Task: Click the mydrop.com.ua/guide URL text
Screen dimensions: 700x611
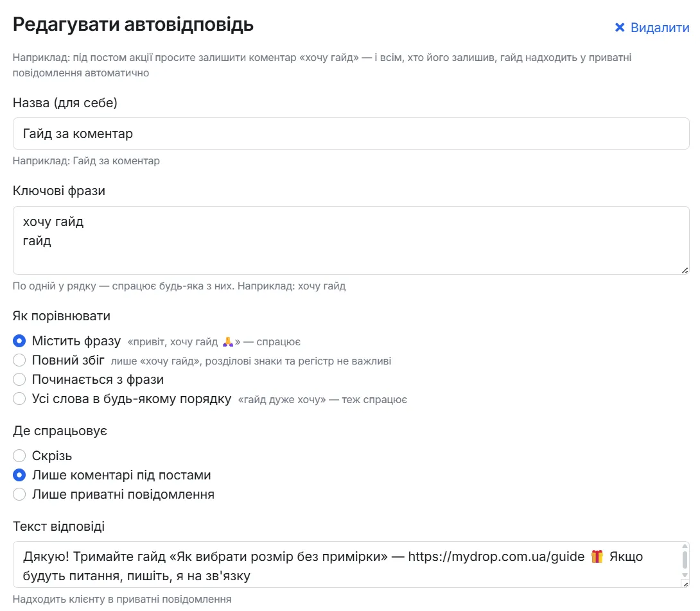Action: tap(496, 556)
